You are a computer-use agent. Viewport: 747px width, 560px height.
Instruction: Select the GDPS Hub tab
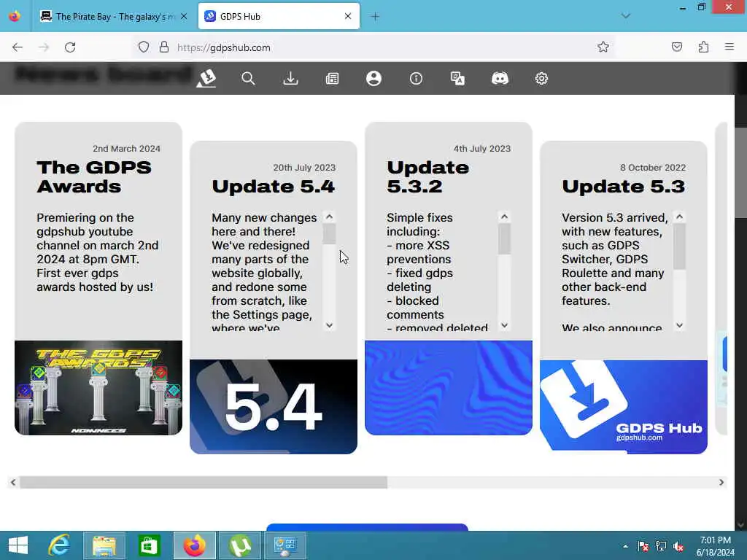[x=279, y=16]
